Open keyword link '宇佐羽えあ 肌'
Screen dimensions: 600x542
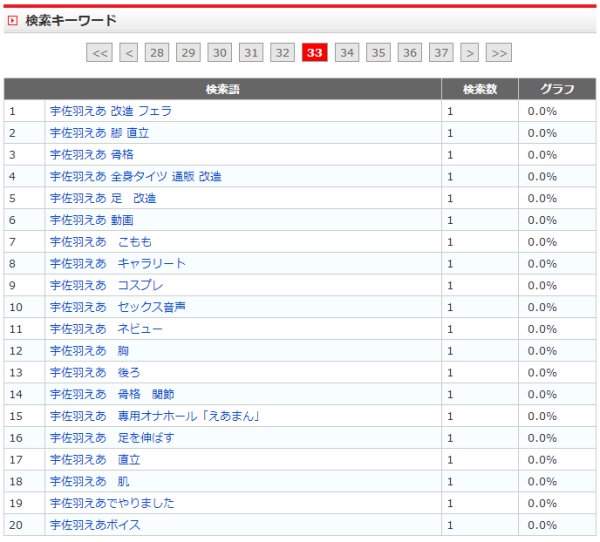pyautogui.click(x=90, y=482)
